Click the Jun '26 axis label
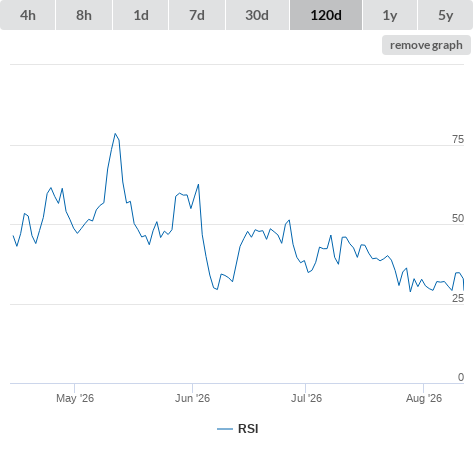The image size is (474, 455). [x=192, y=398]
